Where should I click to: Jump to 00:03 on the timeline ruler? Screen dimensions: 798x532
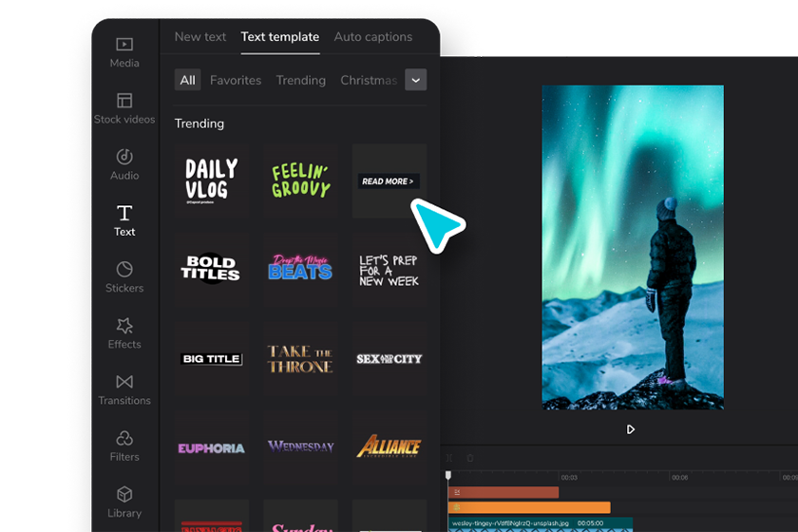coord(569,478)
